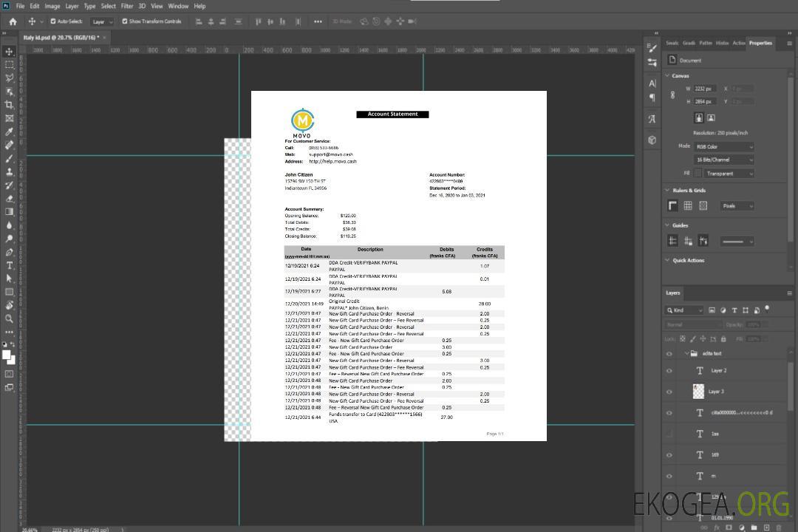Collapse the 'edita text' layer group
The image size is (798, 532).
coord(686,353)
